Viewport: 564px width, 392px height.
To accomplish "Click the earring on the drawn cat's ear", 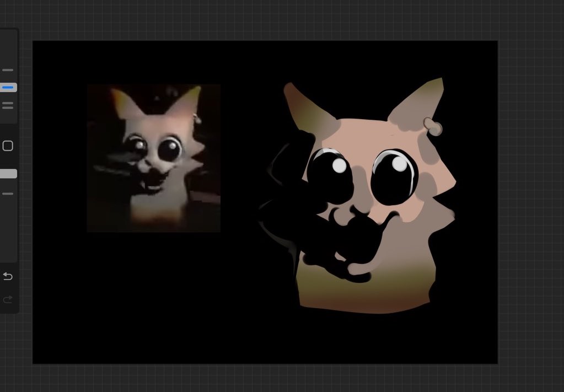I will point(433,127).
